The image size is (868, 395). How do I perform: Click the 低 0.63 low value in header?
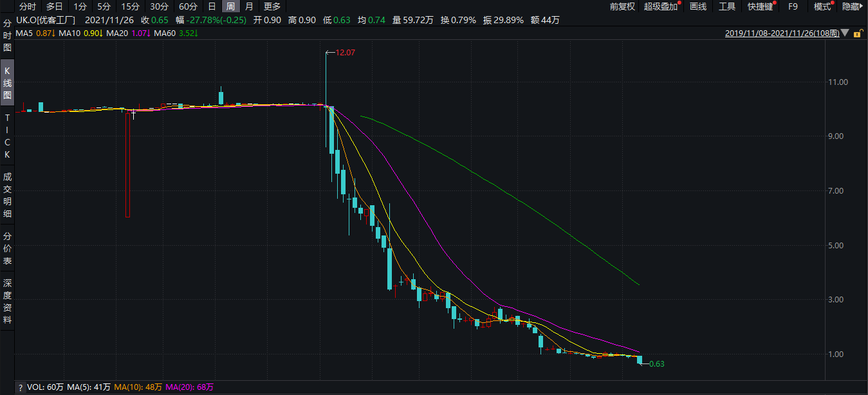tap(337, 20)
